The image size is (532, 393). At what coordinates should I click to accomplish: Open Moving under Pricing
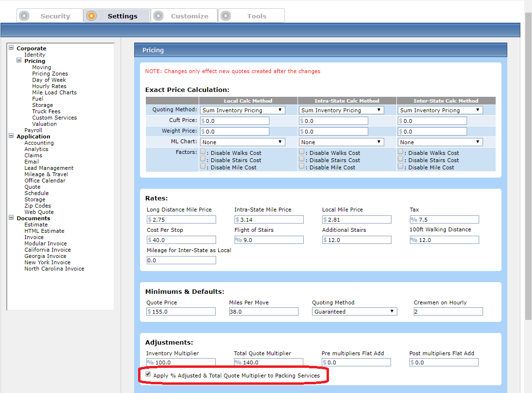[x=41, y=67]
